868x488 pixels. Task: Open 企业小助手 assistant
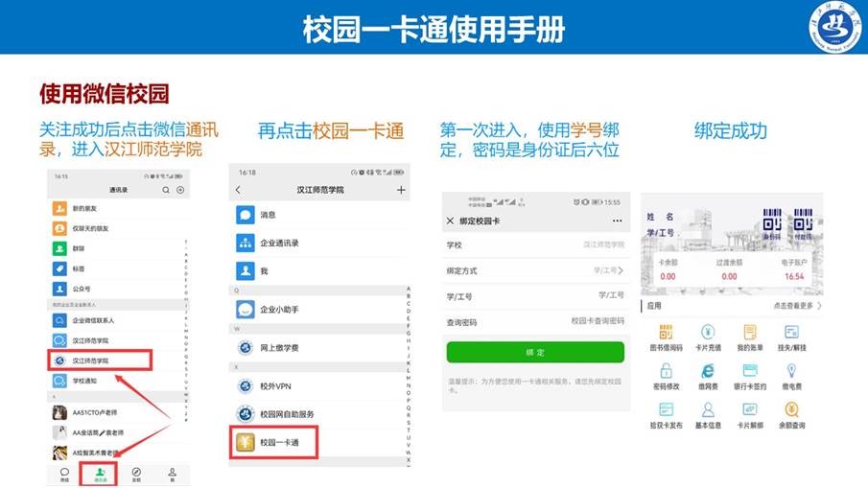[319, 310]
